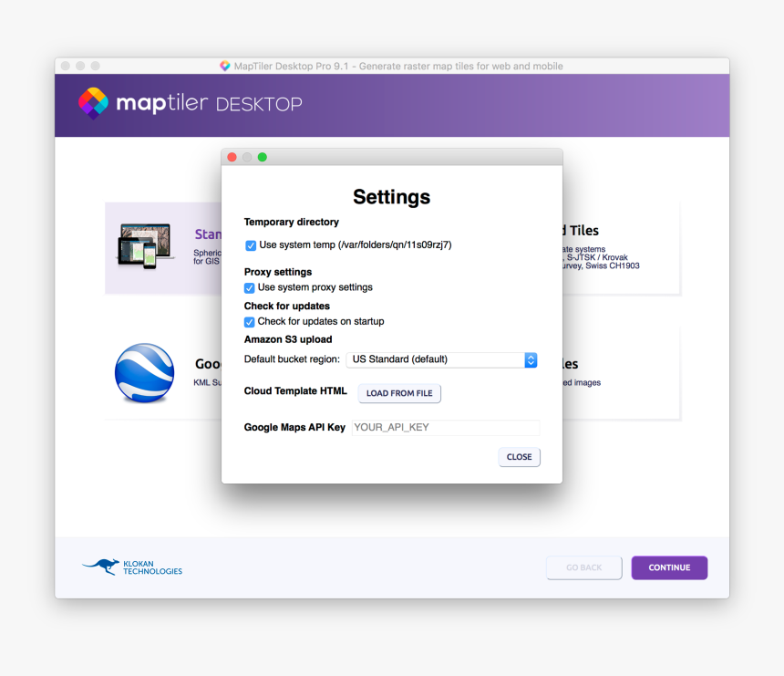Click the Swiss CH1903 text in main window
Image resolution: width=784 pixels, height=676 pixels.
613,265
